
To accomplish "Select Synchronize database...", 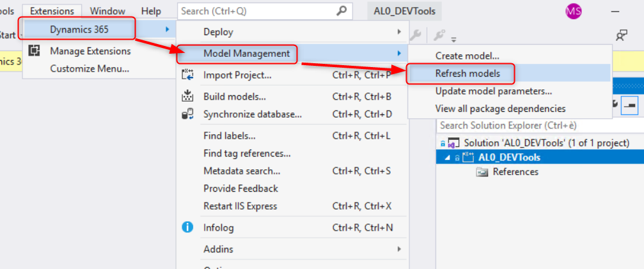I will point(292,114).
